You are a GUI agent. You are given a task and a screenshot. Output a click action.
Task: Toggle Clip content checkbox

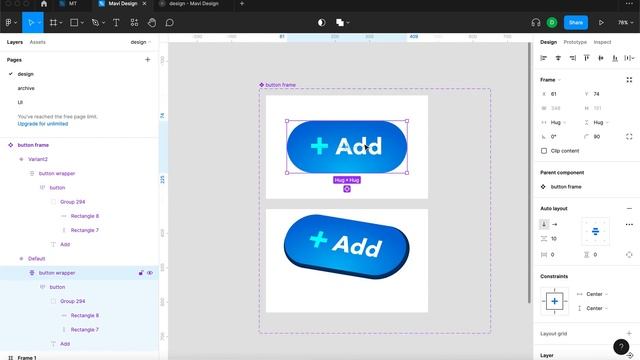click(x=544, y=151)
